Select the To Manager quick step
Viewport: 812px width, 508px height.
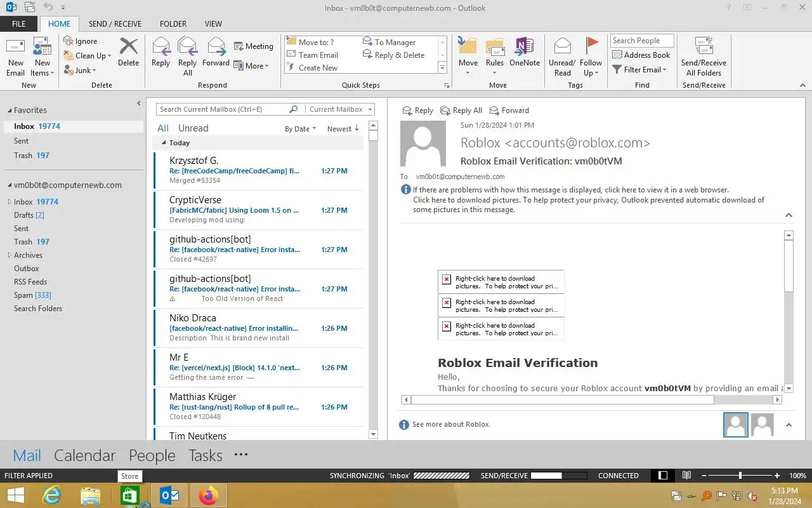tap(389, 43)
